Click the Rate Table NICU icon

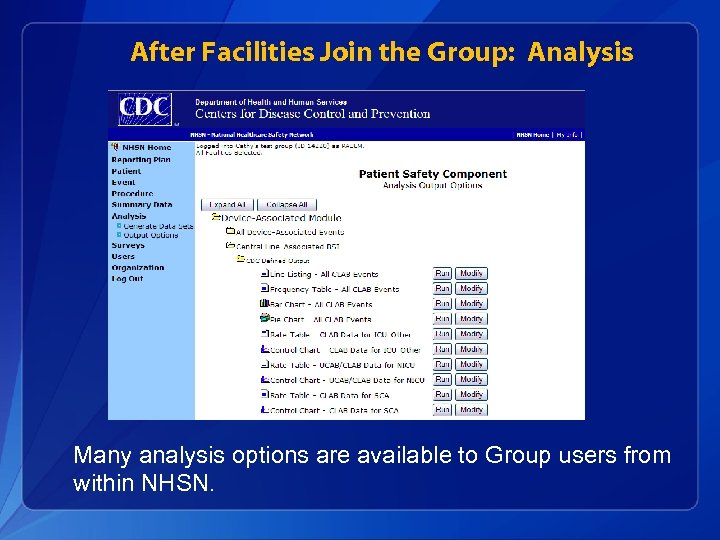point(265,364)
